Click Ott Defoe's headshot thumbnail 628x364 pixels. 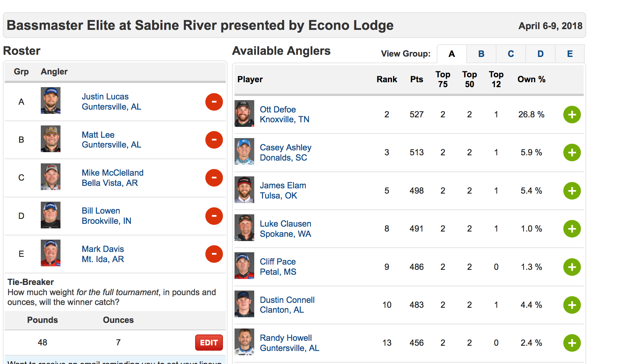coord(244,114)
